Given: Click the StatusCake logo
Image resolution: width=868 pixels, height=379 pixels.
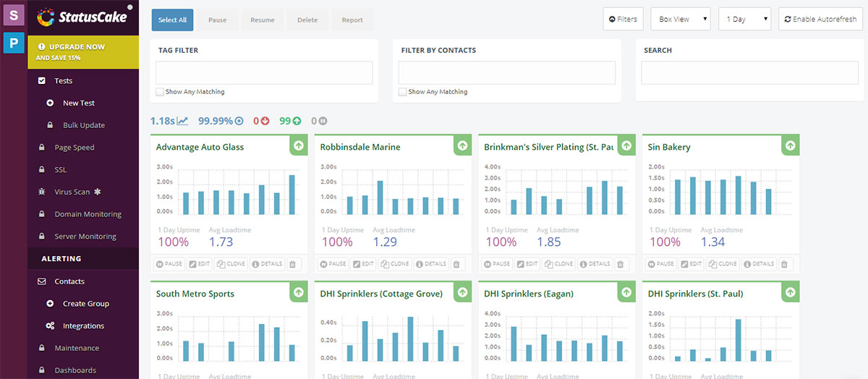Looking at the screenshot, I should (84, 17).
